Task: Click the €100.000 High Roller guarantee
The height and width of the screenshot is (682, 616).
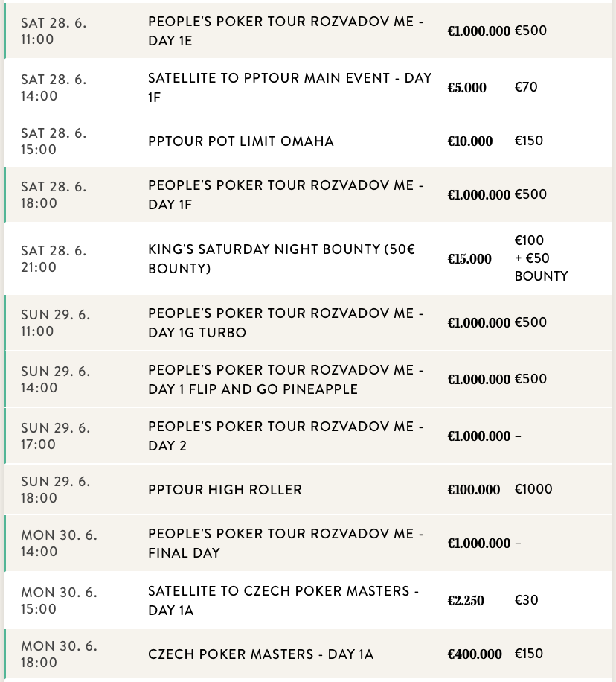Action: click(x=474, y=490)
